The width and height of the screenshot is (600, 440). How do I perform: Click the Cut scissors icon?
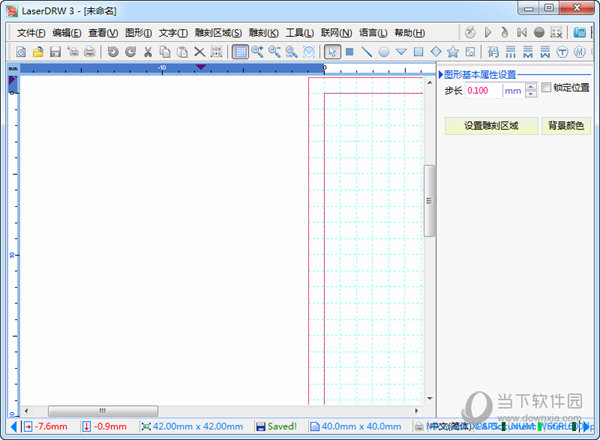[x=148, y=51]
